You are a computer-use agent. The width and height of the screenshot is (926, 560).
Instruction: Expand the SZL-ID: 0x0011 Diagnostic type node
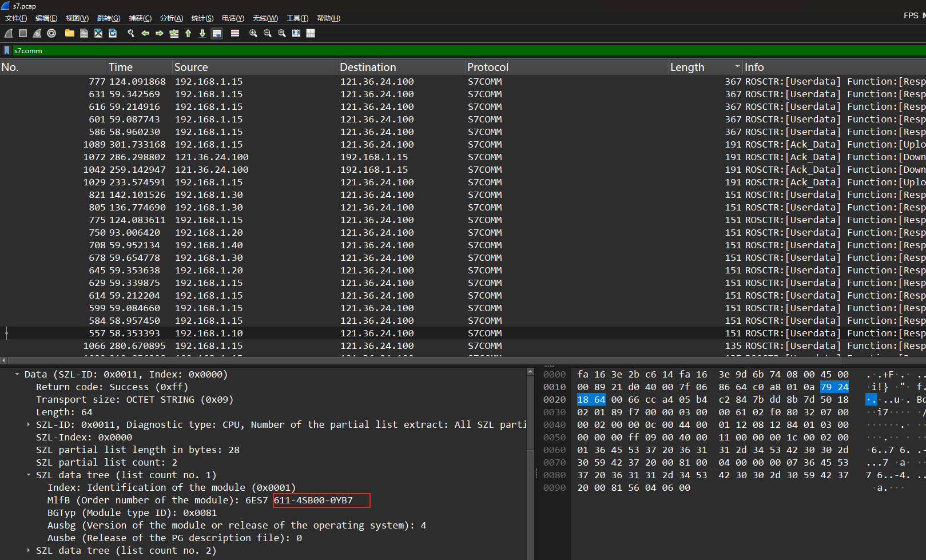point(29,424)
